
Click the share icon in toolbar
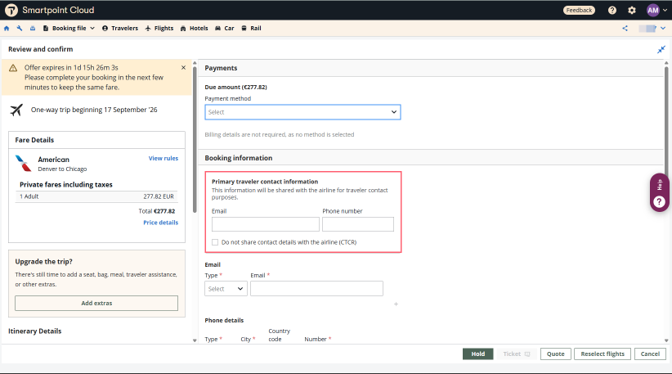pos(625,28)
